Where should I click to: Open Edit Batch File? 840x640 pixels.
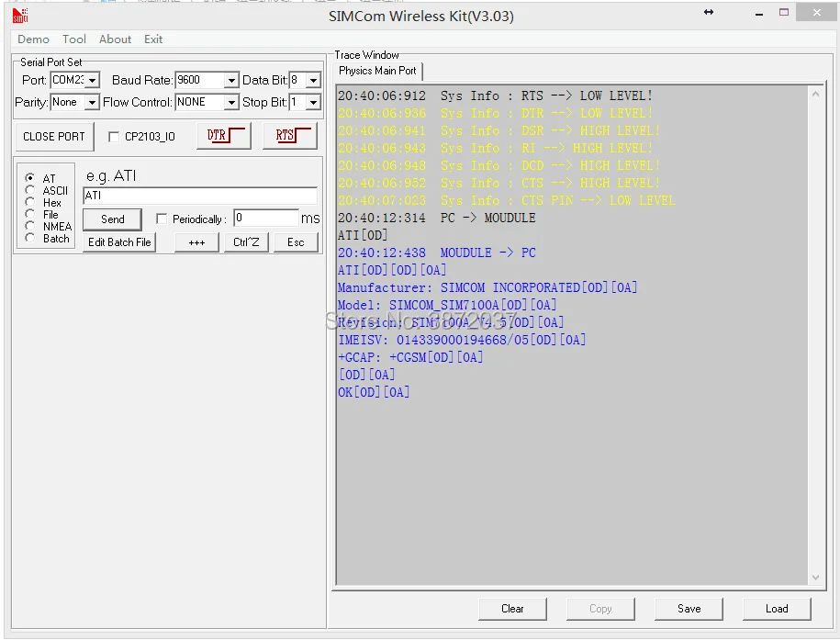(x=119, y=242)
